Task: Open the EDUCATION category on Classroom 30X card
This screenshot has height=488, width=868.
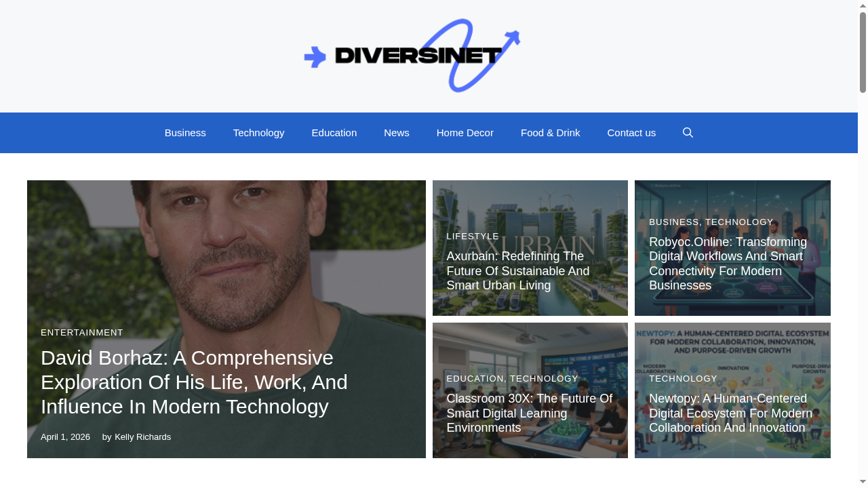Action: 475,378
